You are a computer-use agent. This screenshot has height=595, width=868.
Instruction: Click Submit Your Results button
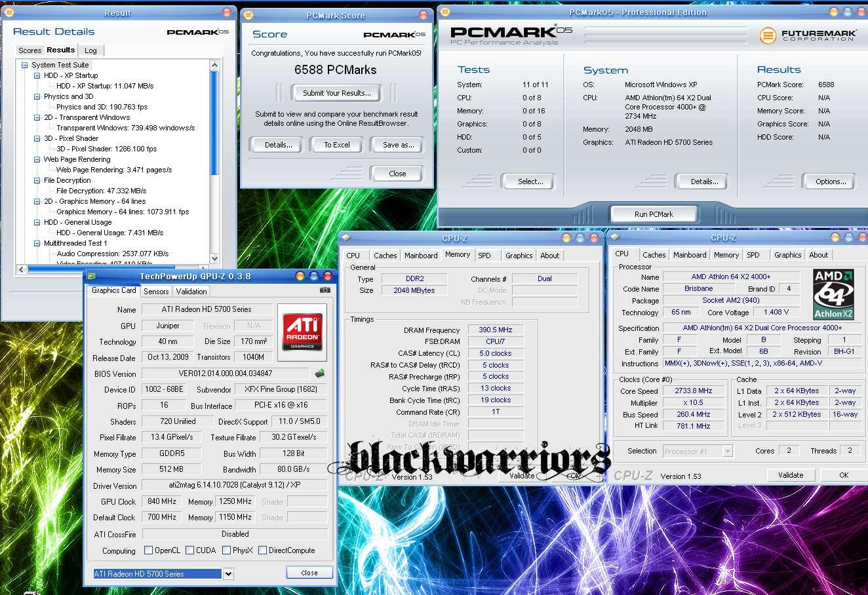pyautogui.click(x=337, y=93)
